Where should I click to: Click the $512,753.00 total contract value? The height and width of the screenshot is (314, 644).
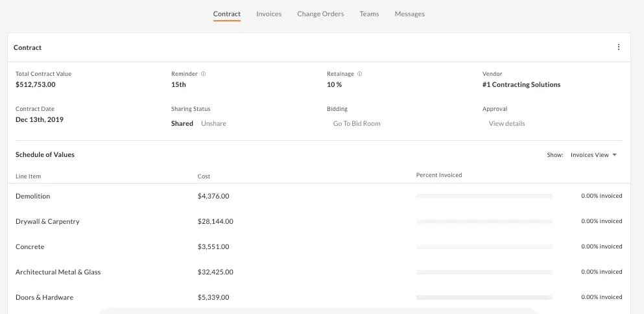(35, 85)
